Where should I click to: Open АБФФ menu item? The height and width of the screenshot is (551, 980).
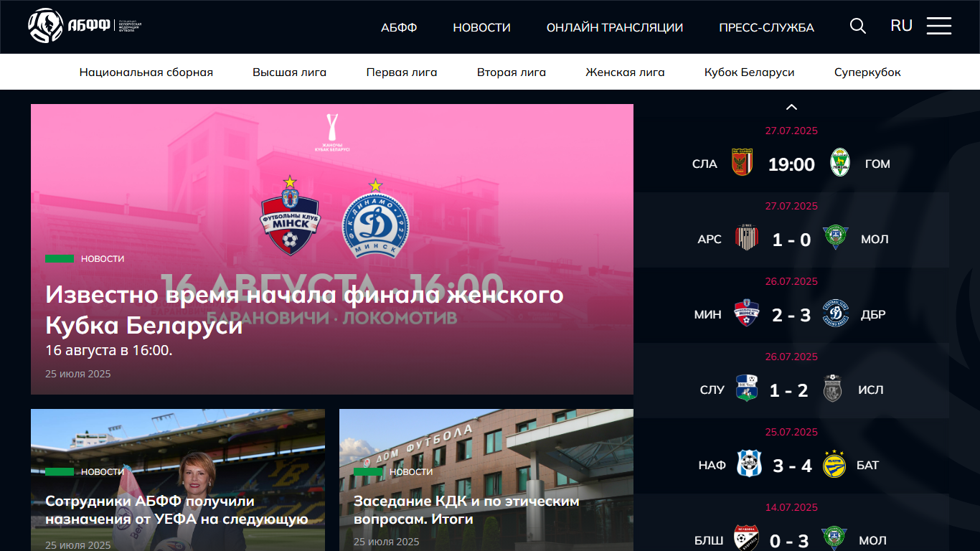[x=399, y=27]
